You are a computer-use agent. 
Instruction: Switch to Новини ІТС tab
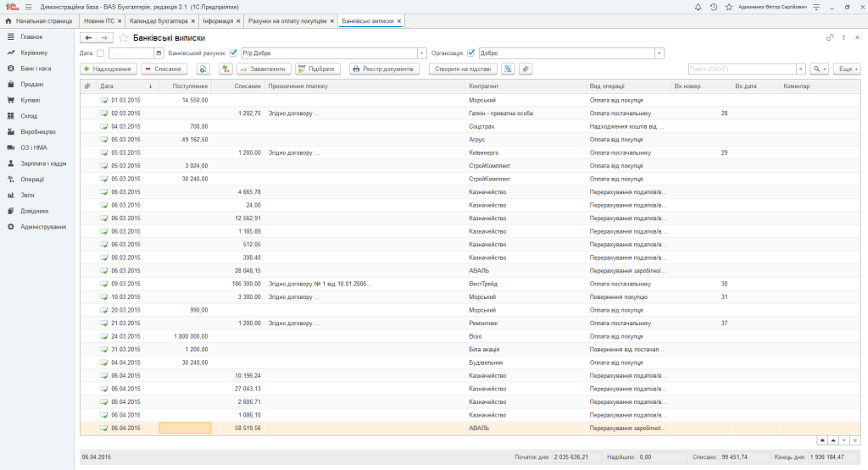coord(99,21)
